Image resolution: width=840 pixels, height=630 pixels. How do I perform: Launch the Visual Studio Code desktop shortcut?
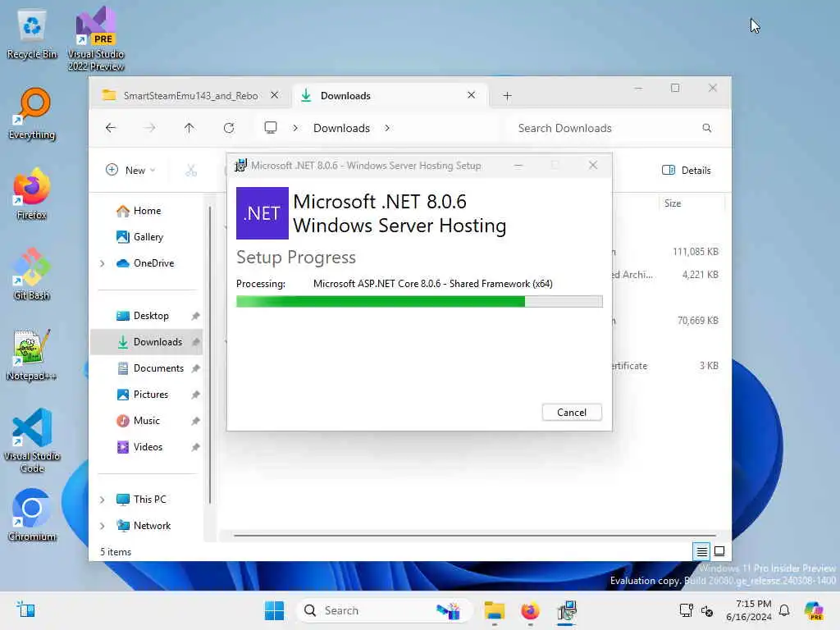(x=32, y=441)
